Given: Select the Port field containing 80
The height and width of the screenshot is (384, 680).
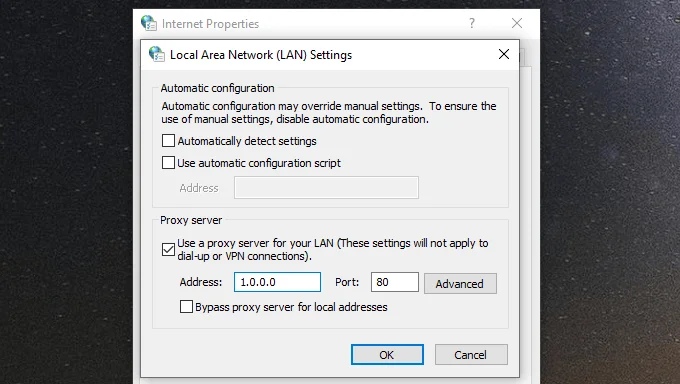Looking at the screenshot, I should click(x=395, y=282).
